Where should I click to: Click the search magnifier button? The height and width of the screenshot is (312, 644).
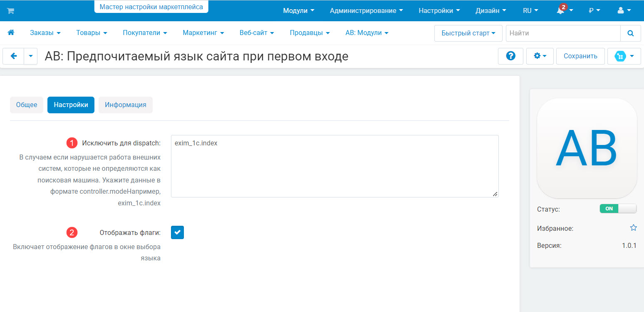point(630,33)
